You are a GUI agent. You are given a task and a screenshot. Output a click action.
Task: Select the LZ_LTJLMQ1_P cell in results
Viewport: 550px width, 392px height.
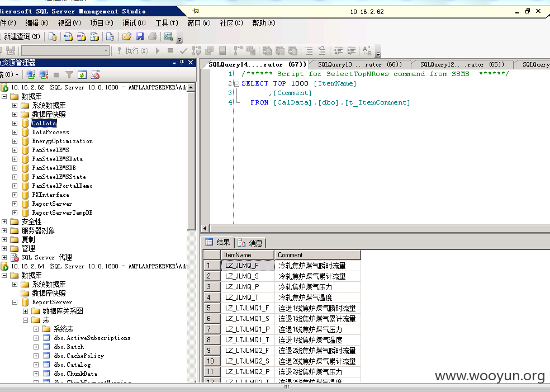(x=247, y=329)
